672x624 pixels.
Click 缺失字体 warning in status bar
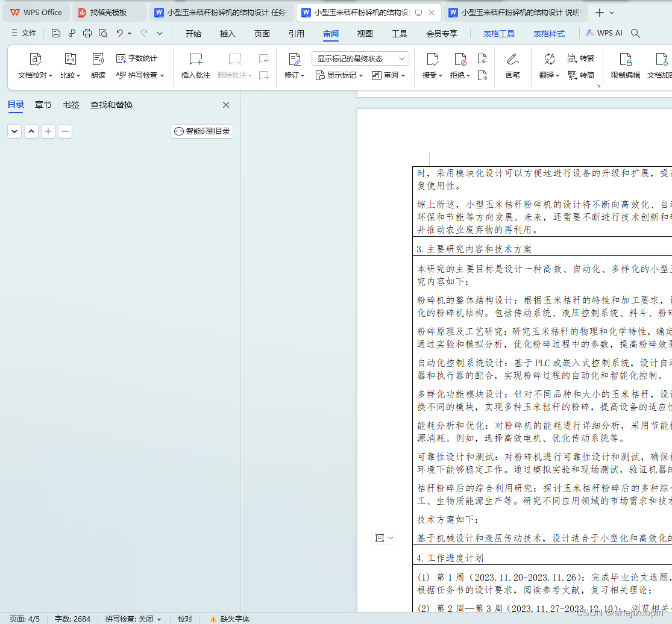pyautogui.click(x=230, y=619)
